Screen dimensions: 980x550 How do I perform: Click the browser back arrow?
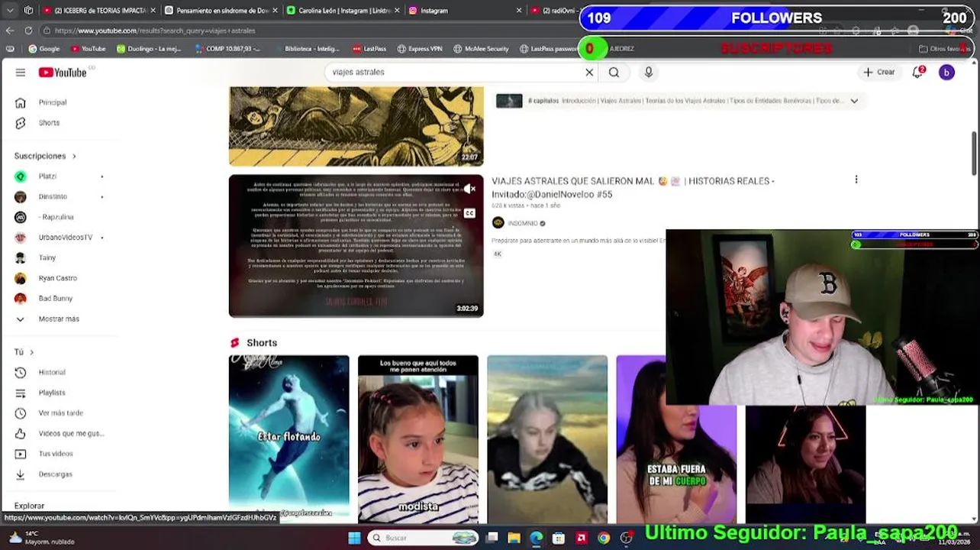click(10, 31)
